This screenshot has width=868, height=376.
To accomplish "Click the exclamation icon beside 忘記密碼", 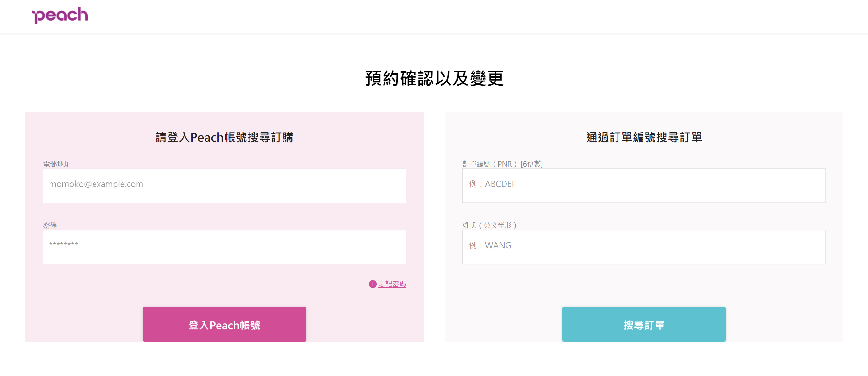I will pos(372,284).
